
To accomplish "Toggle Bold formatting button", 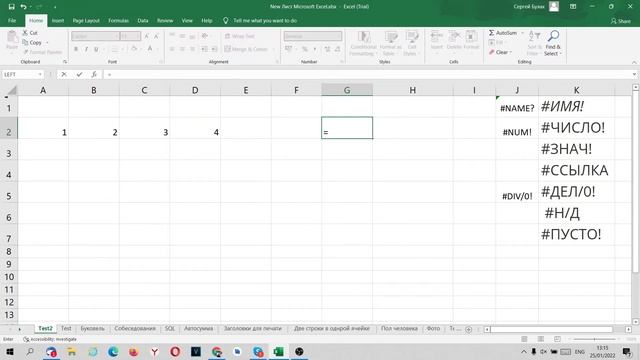I will click(x=76, y=49).
